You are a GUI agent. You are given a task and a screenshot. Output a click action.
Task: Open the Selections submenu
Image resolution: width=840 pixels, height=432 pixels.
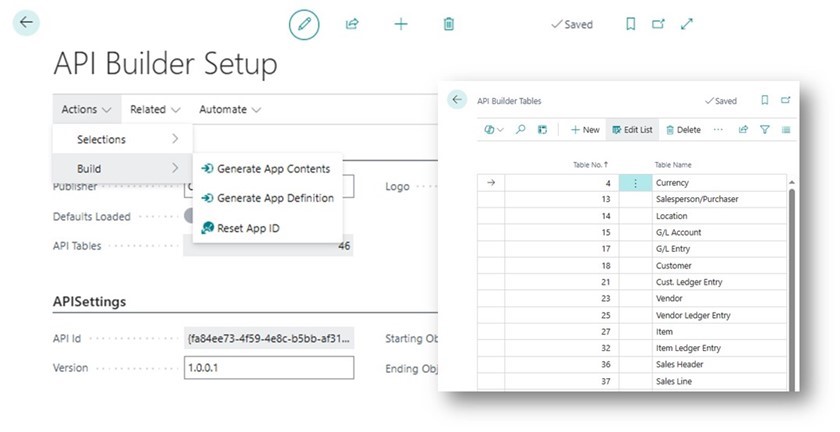pyautogui.click(x=123, y=139)
